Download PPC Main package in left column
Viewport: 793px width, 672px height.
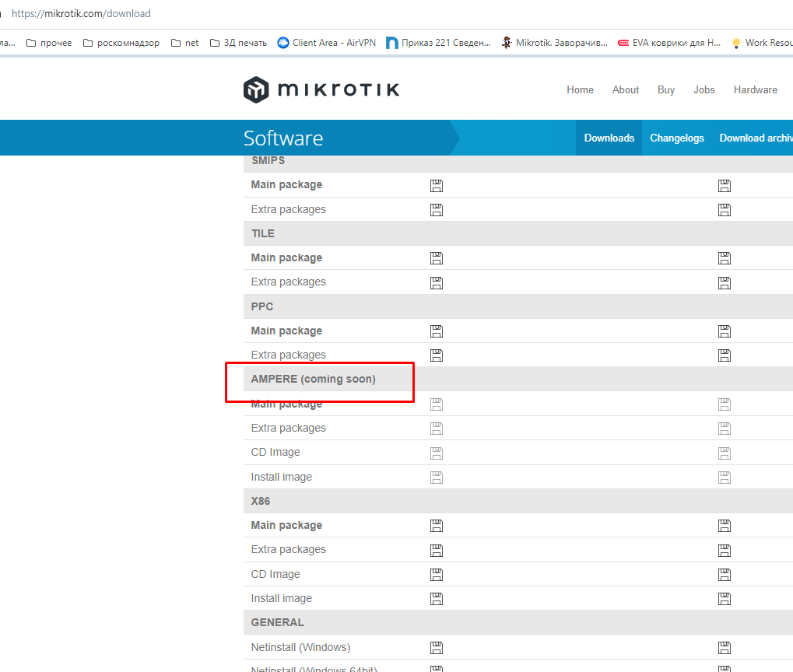437,331
